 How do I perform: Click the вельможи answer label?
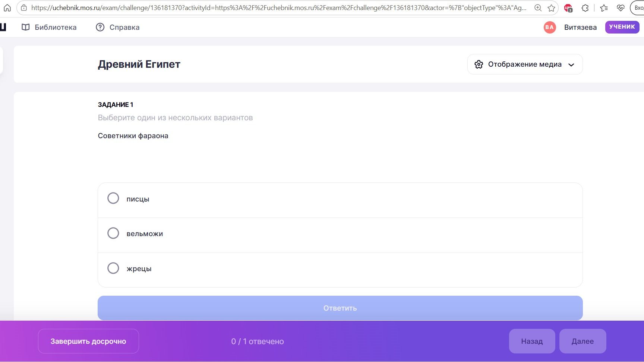pos(145,234)
